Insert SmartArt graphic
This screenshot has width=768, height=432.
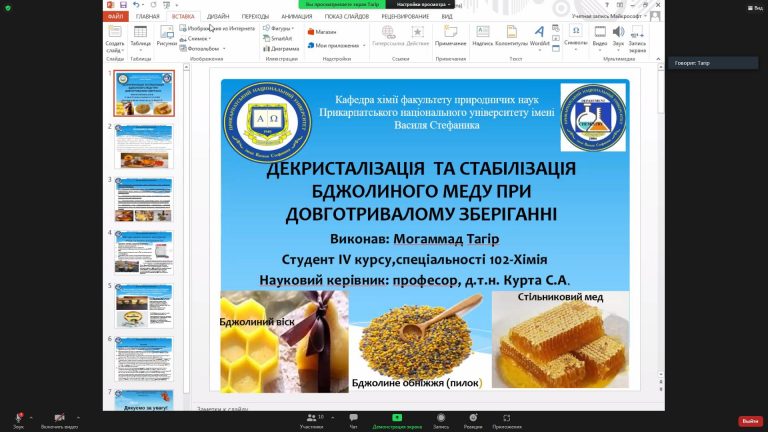278,38
